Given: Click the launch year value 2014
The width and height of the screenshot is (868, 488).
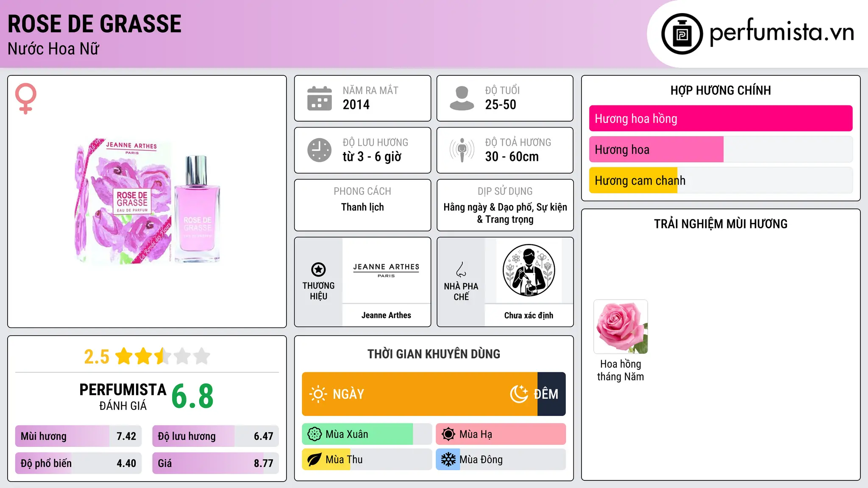Looking at the screenshot, I should pyautogui.click(x=356, y=105).
